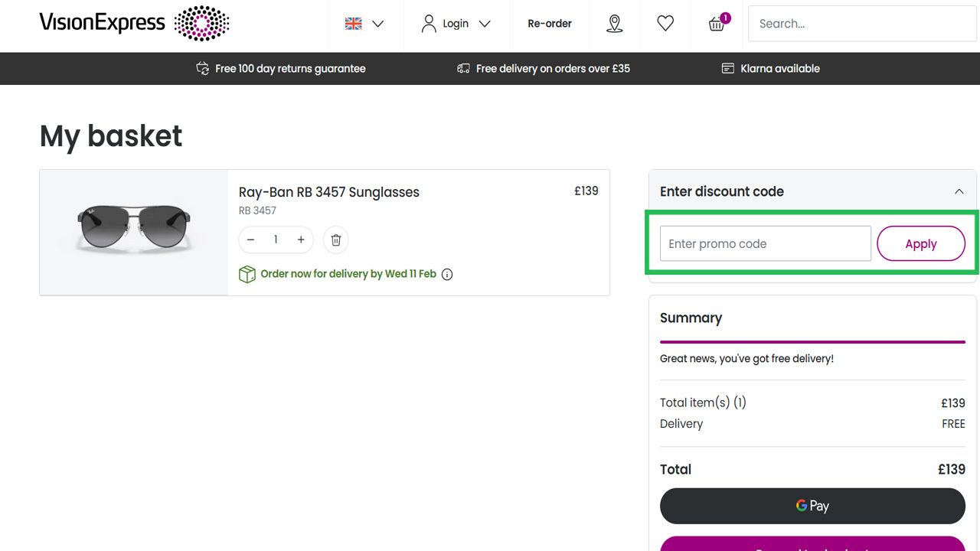Image resolution: width=980 pixels, height=551 pixels.
Task: Click the search box
Action: click(861, 24)
